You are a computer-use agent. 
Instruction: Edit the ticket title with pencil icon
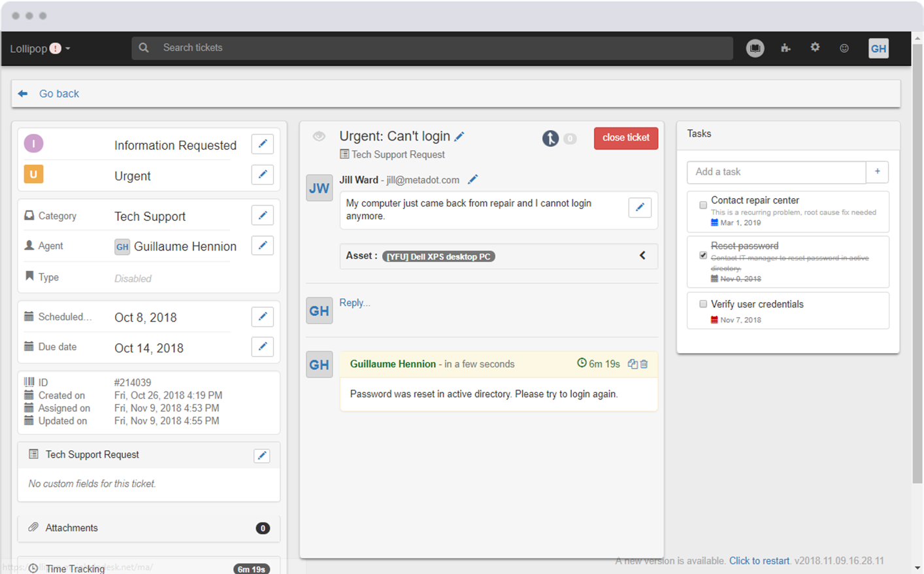coord(459,137)
